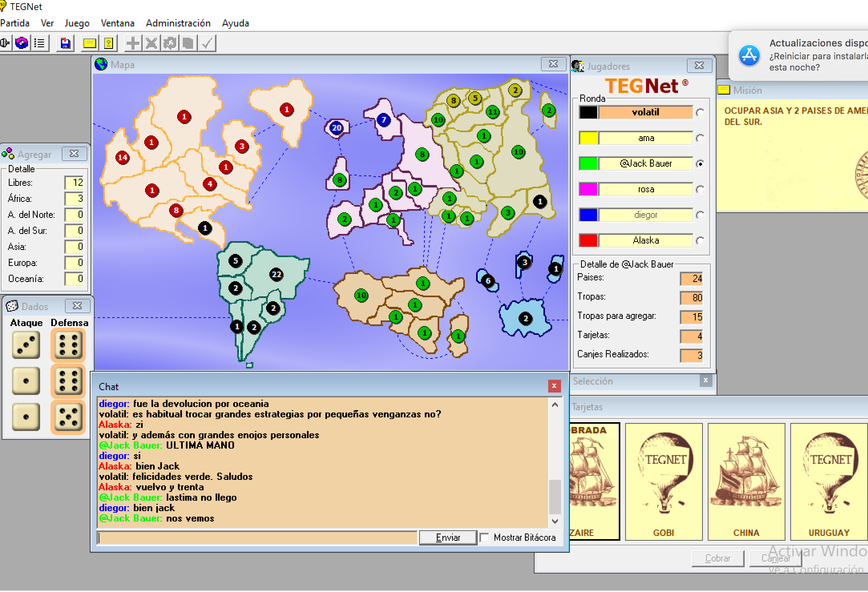The width and height of the screenshot is (868, 592).
Task: Select the radio button next to volatil
Action: [700, 113]
